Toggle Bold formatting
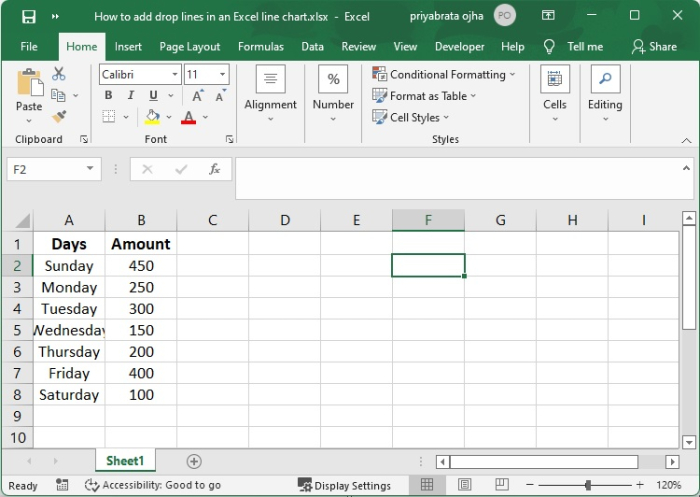The image size is (700, 497). coord(108,96)
